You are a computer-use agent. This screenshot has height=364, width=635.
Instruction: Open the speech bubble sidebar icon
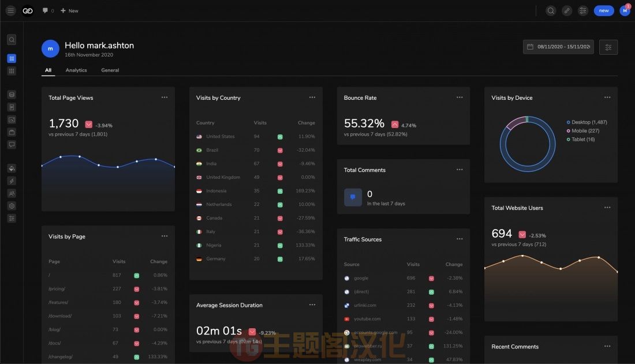click(12, 145)
